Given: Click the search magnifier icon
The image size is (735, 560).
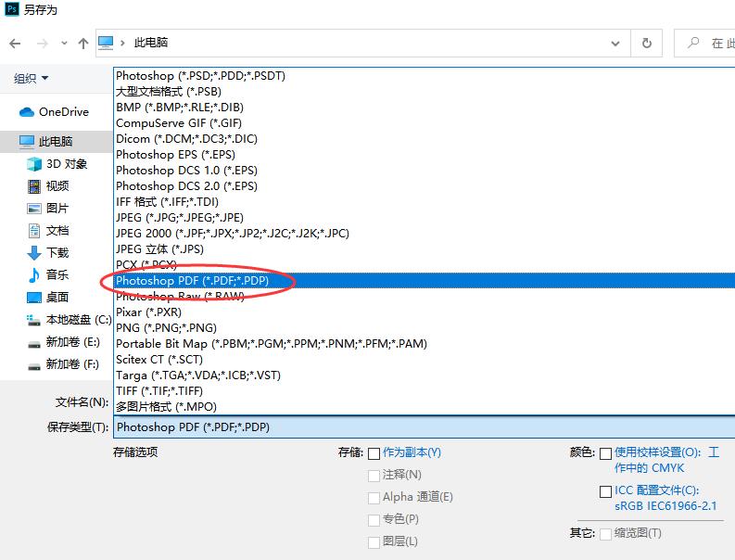Looking at the screenshot, I should [693, 43].
